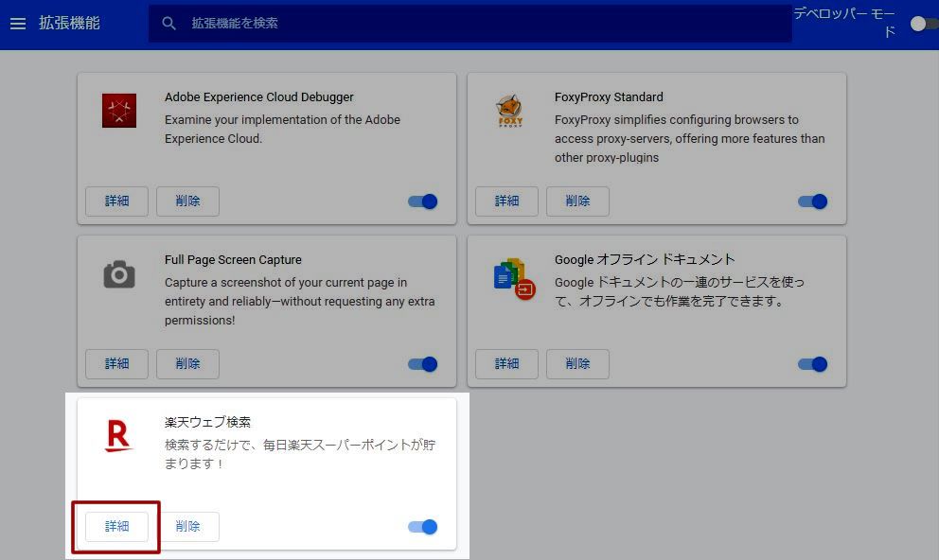This screenshot has width=939, height=560.
Task: Click the Google Offline Docs icon
Action: click(x=514, y=279)
